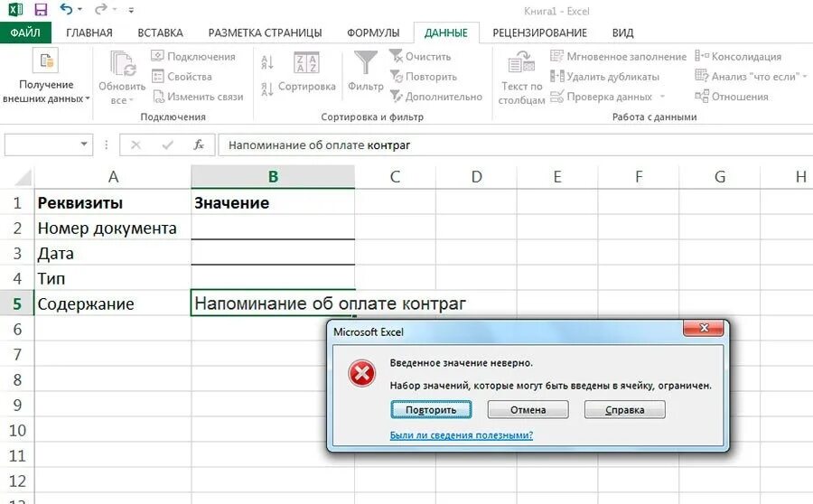Click cell containing Номер документа

pos(113,228)
